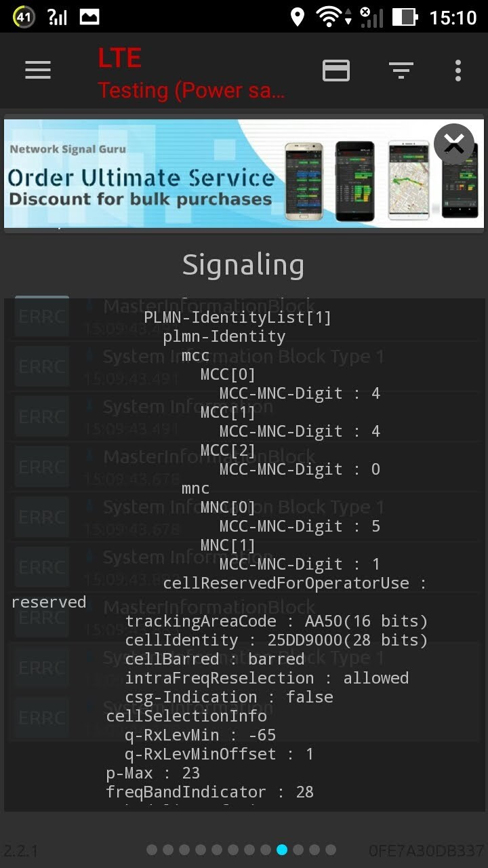Select the active blue page indicator dot
This screenshot has height=868, width=488.
click(282, 850)
